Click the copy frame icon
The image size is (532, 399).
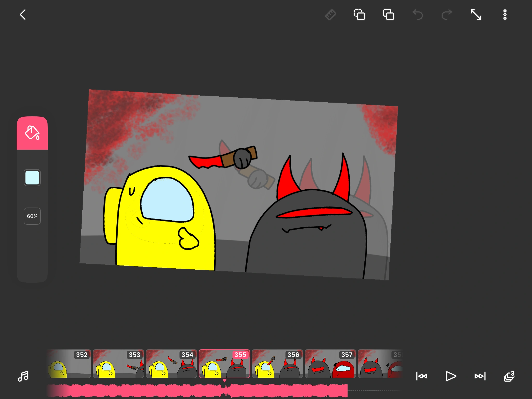click(388, 15)
